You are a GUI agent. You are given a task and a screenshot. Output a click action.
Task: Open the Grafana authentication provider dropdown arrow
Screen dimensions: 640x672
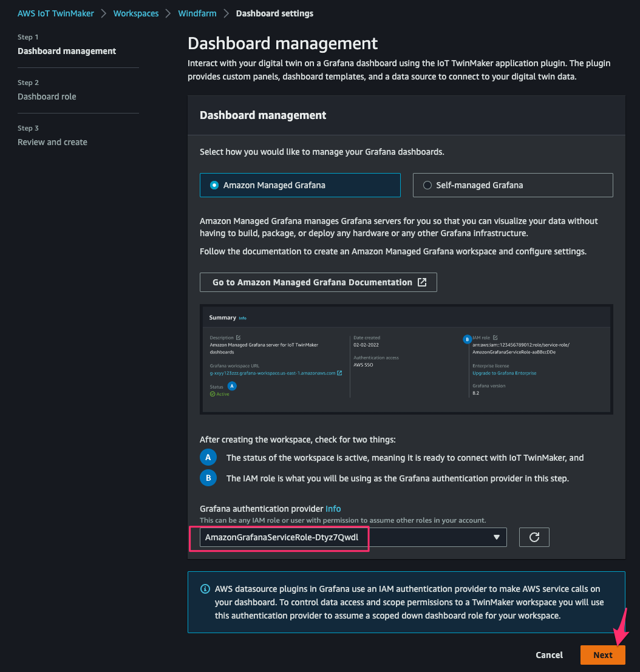tap(497, 537)
